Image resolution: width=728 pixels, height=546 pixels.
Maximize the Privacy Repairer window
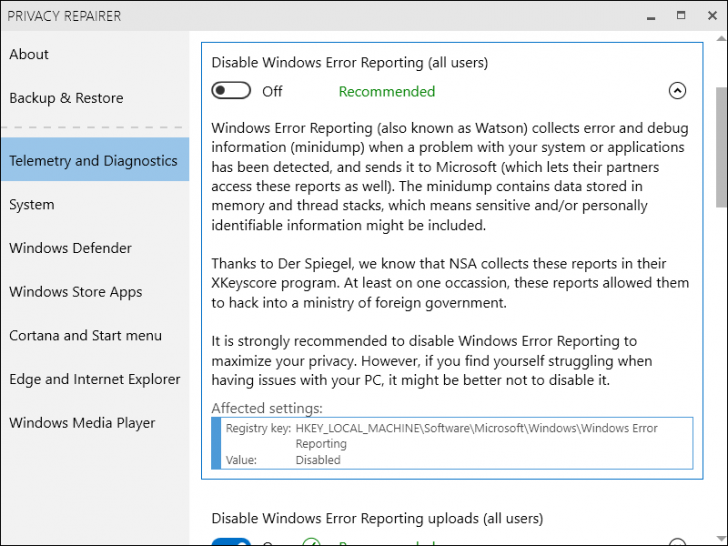pyautogui.click(x=681, y=15)
